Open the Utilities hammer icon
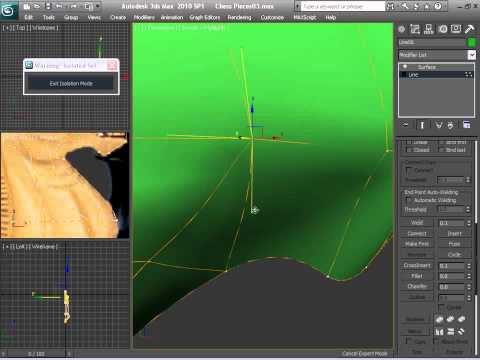This screenshot has height=360, width=480. [x=469, y=29]
